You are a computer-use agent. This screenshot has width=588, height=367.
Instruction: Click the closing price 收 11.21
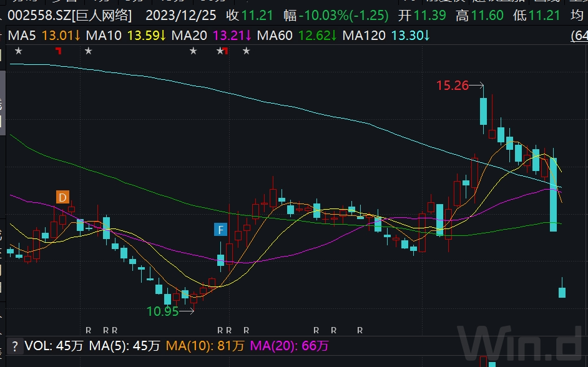coord(250,16)
